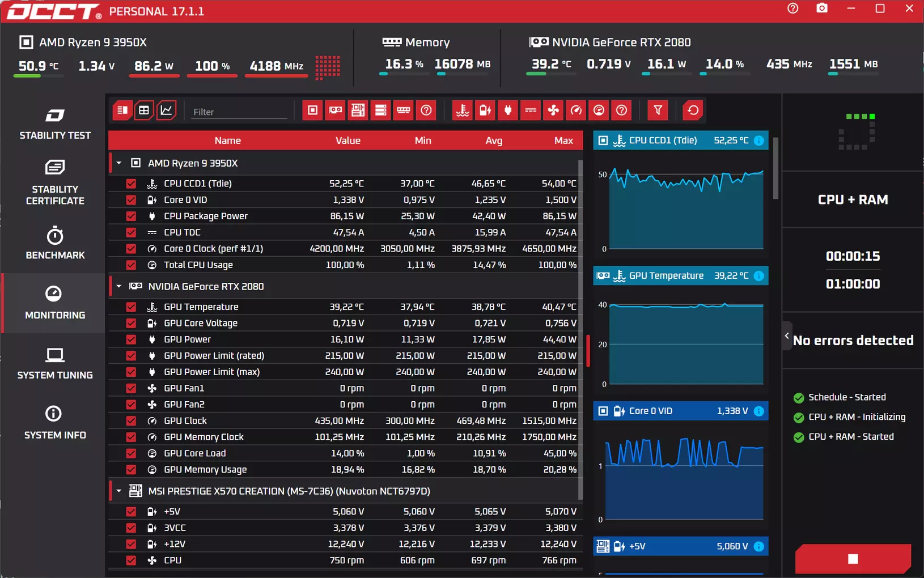The height and width of the screenshot is (578, 924).
Task: Show info for +5V graph
Action: point(758,547)
